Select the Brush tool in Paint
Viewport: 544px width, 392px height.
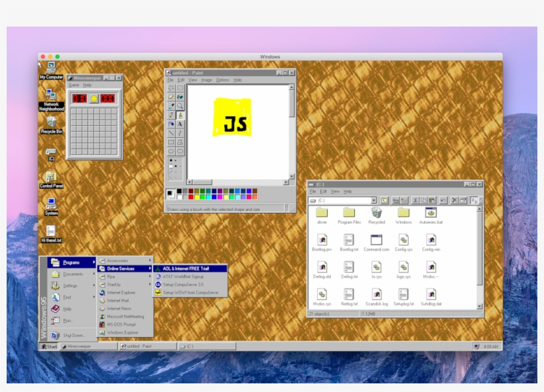[x=180, y=115]
